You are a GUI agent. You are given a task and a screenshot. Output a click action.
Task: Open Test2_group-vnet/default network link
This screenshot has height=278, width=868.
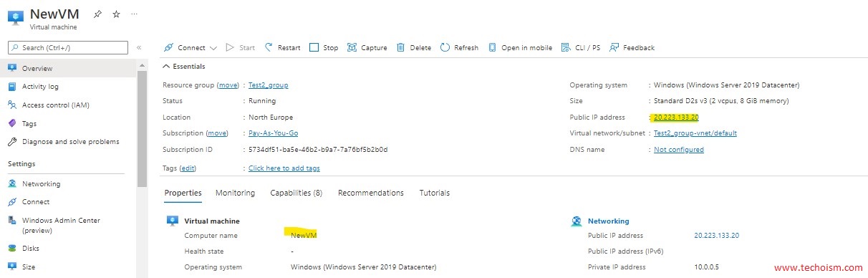tap(695, 133)
